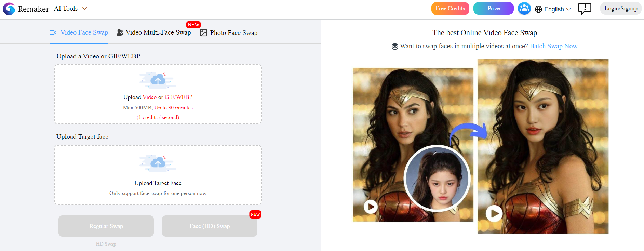
Task: Click the chevron arrow beside English
Action: (568, 9)
